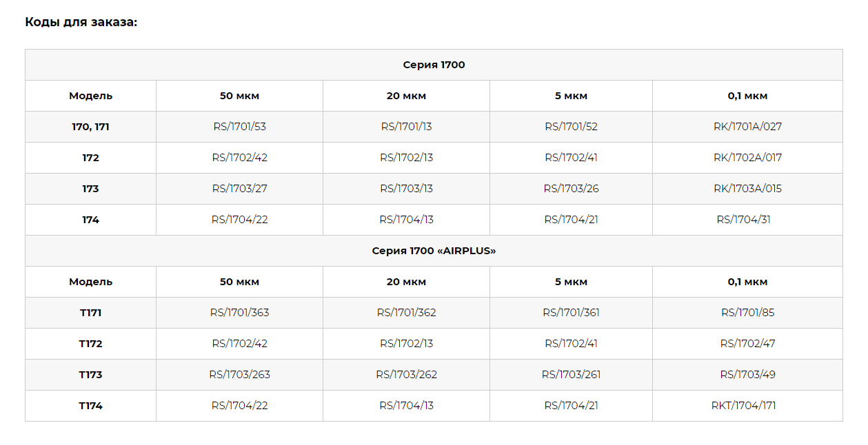
Task: Click the RK/1703A/015 code
Action: [747, 189]
